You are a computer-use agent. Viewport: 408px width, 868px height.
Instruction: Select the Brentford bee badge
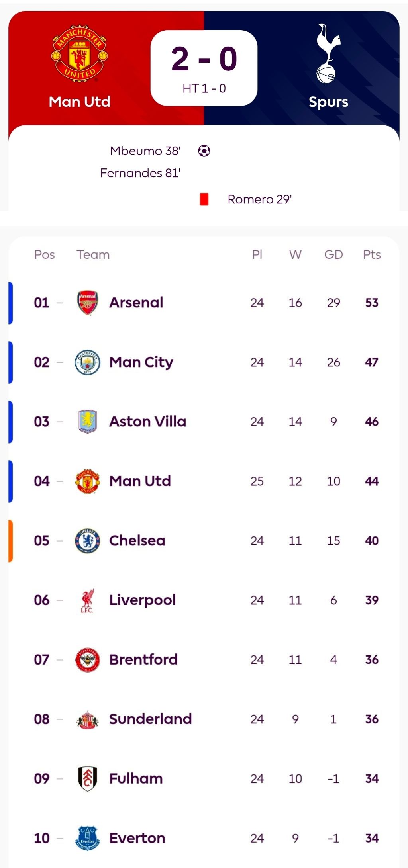pyautogui.click(x=87, y=659)
